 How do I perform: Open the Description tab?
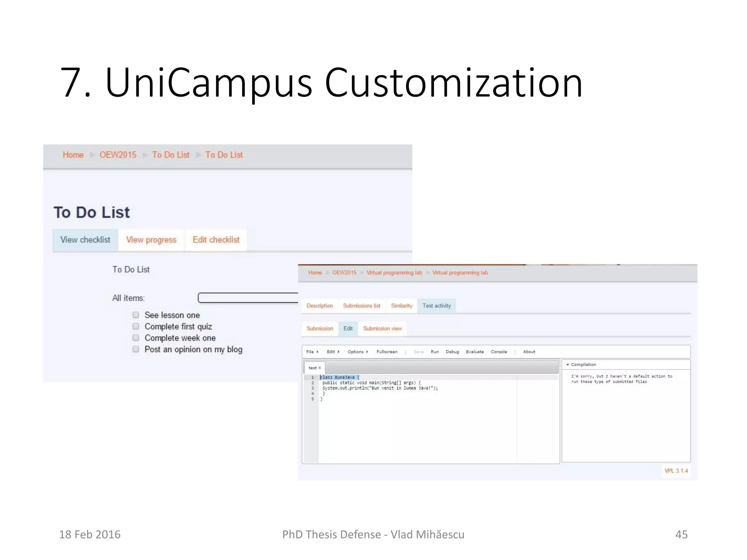pos(320,306)
